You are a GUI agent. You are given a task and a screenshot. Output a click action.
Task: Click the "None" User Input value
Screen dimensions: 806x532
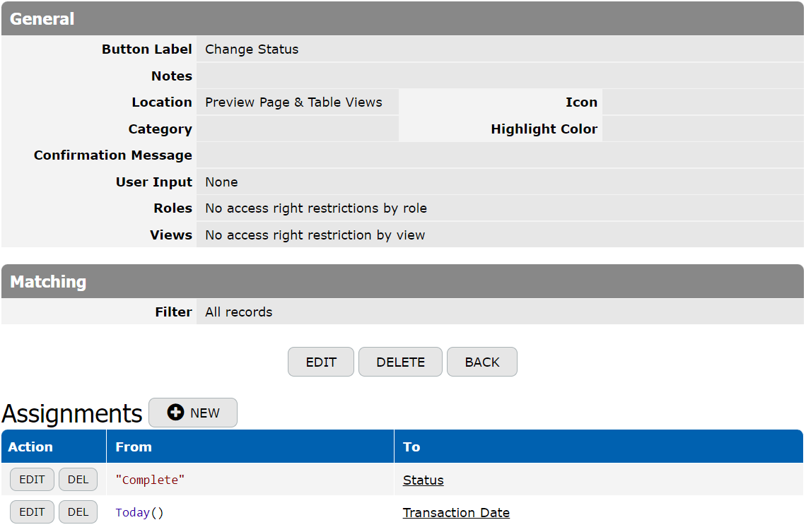pos(221,182)
